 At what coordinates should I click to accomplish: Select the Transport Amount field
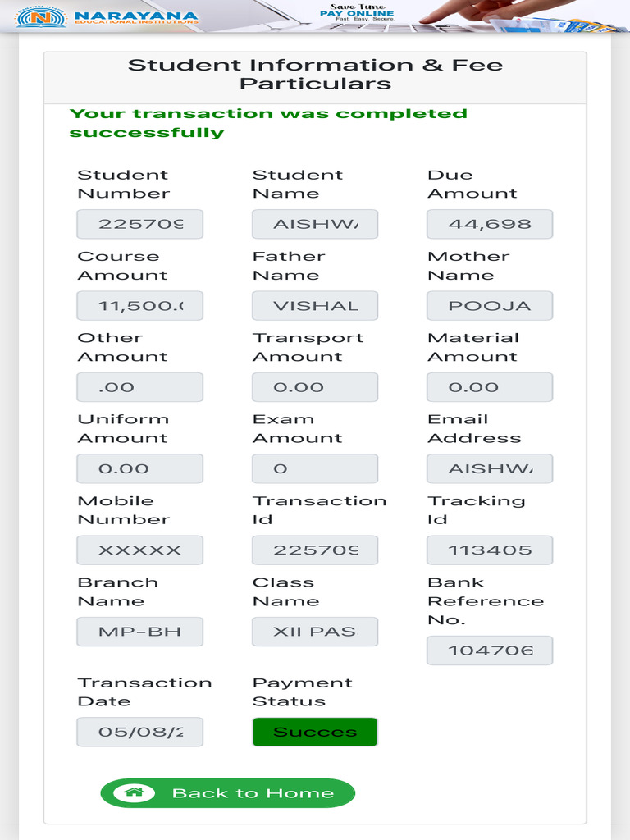[x=315, y=387]
